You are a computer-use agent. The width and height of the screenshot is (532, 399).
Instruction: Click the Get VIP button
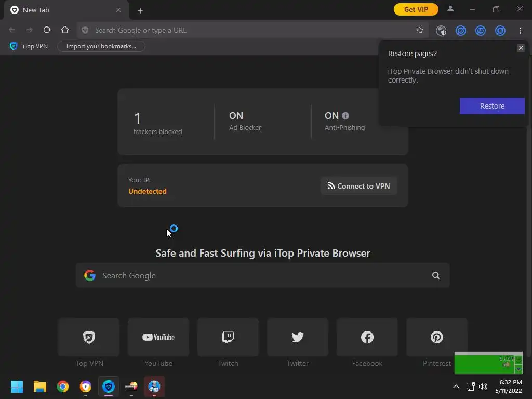click(416, 9)
